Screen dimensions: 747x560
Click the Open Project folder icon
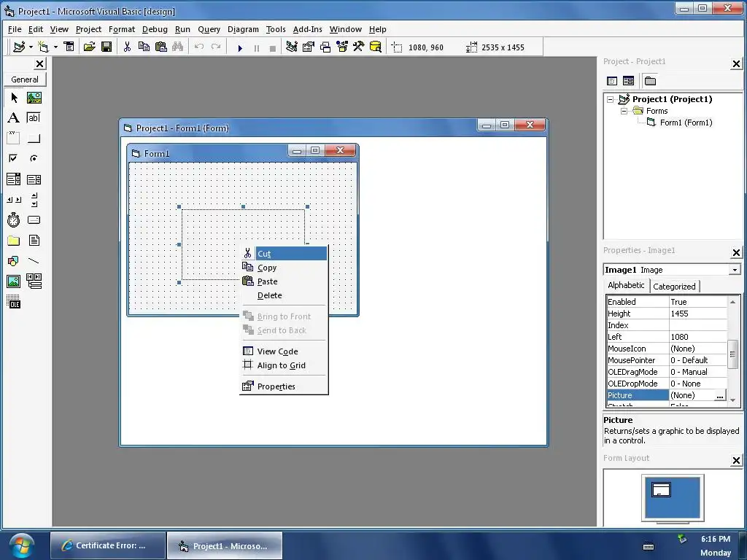click(89, 47)
